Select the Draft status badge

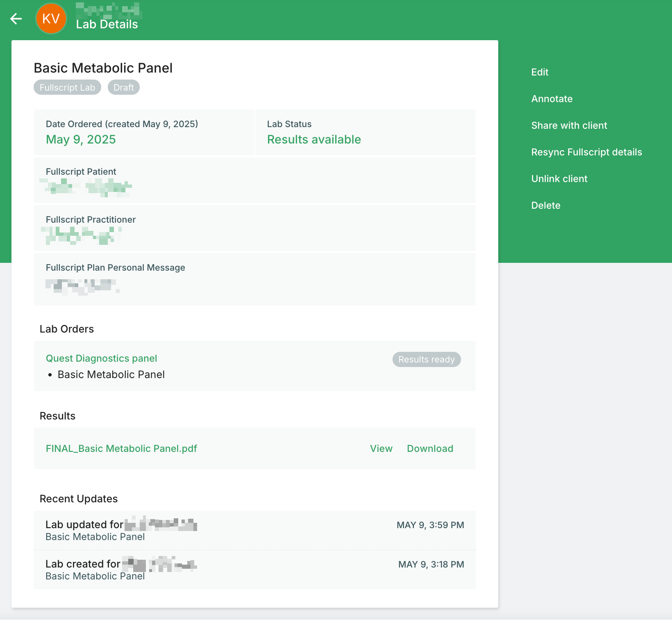123,87
